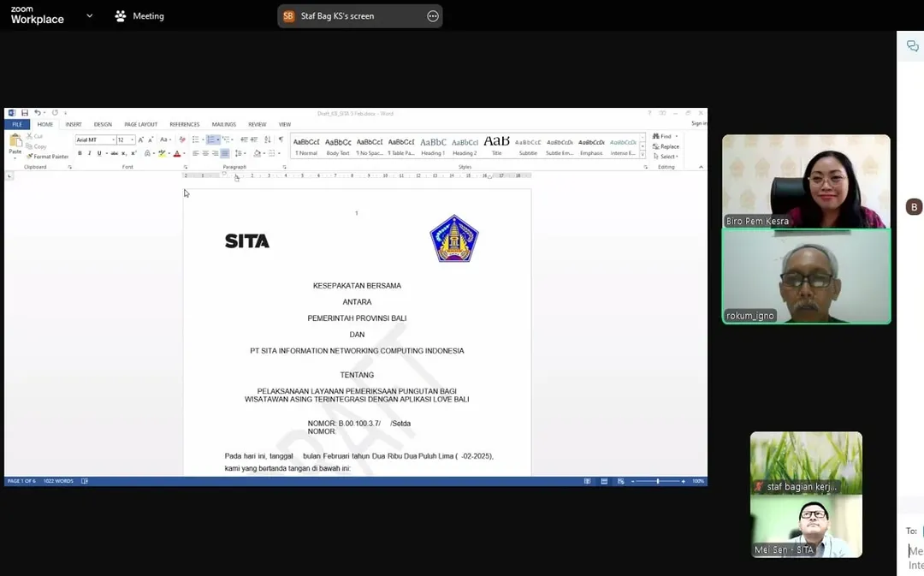The image size is (924, 576).
Task: Switch to the REVIEW tab
Action: coord(257,124)
